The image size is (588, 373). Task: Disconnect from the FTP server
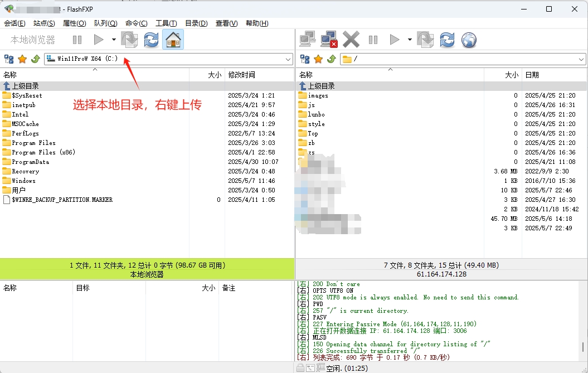point(330,39)
